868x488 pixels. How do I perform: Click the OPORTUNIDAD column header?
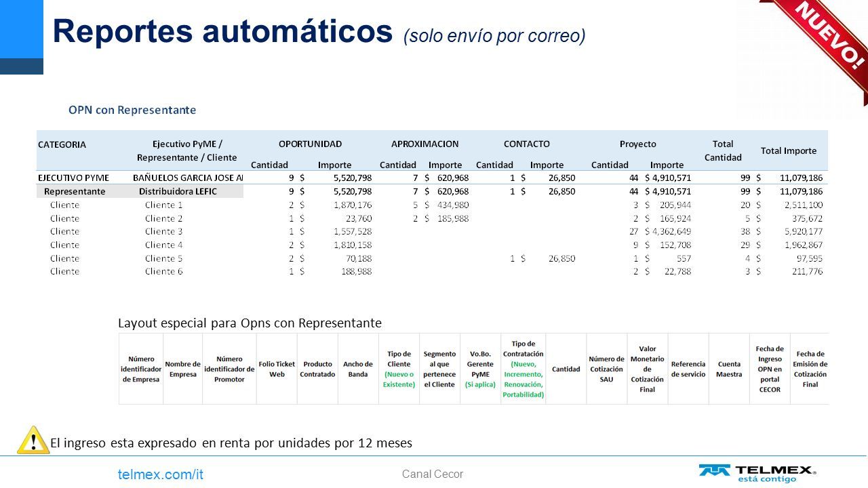310,144
